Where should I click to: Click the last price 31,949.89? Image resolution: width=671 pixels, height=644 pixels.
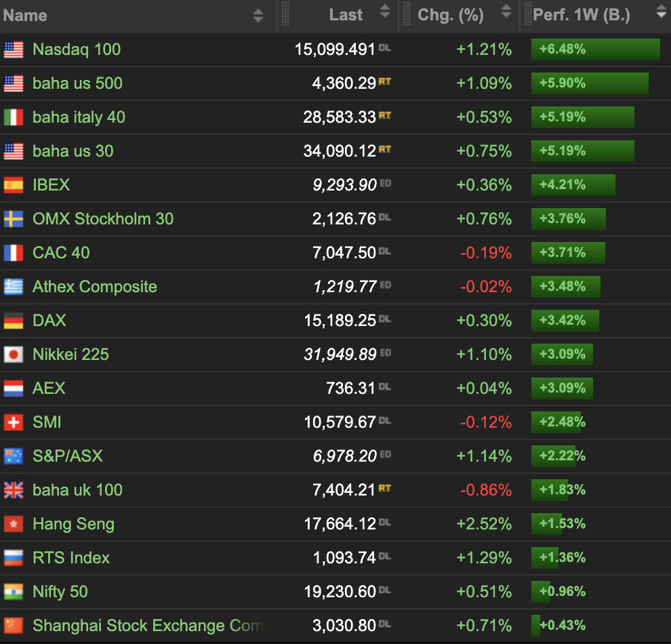click(340, 355)
